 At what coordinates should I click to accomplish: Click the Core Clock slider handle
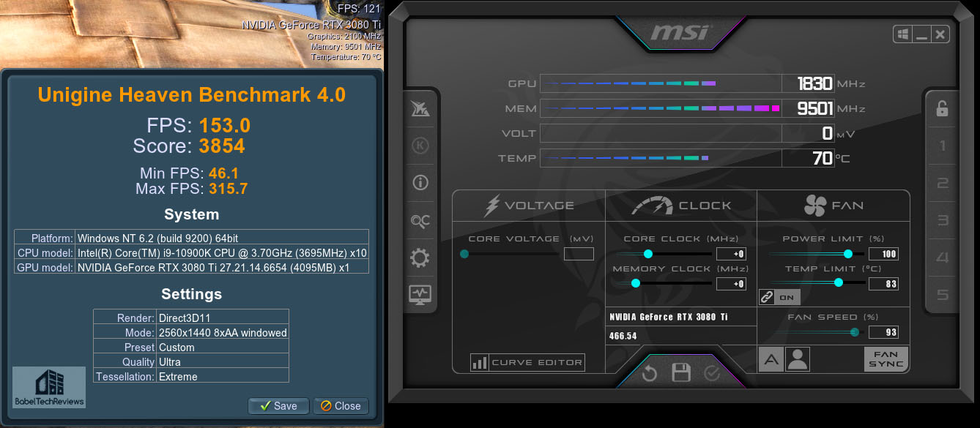tap(648, 254)
